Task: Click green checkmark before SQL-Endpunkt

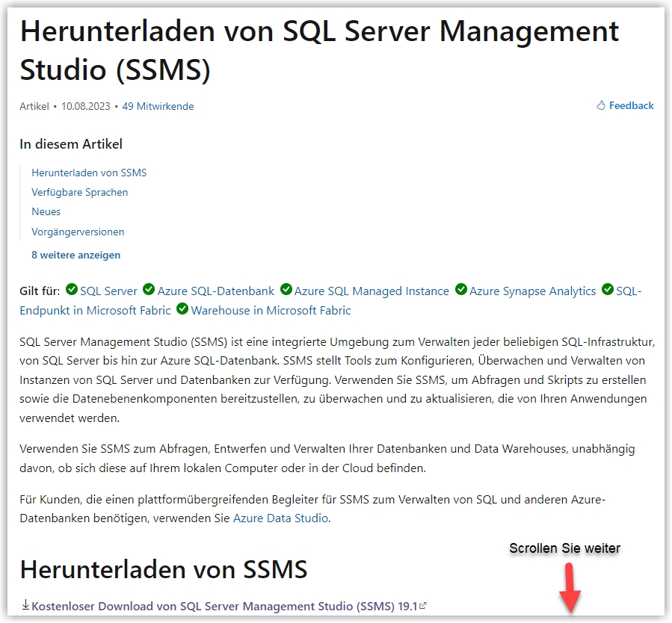Action: [608, 289]
